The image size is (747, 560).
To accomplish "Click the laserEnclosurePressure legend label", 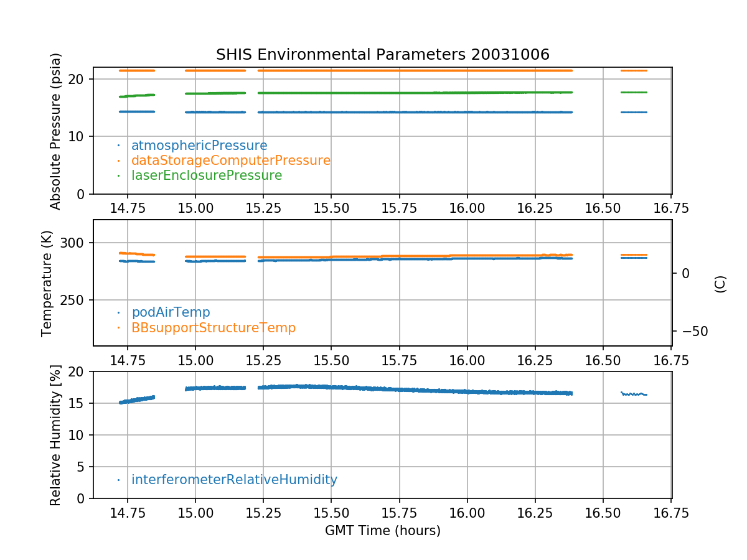I will (206, 175).
